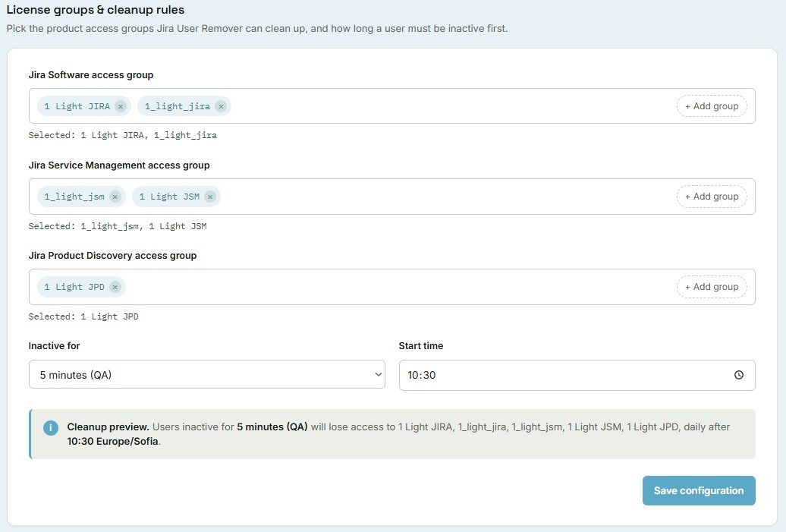Select the '1_light_jira' chip label
Viewport: 786px width, 532px height.
(178, 106)
